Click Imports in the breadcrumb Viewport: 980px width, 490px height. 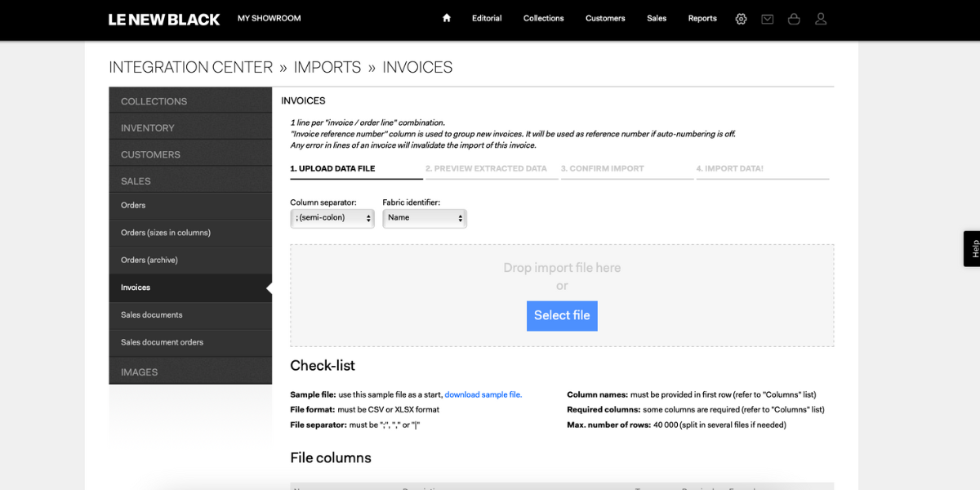(x=327, y=67)
